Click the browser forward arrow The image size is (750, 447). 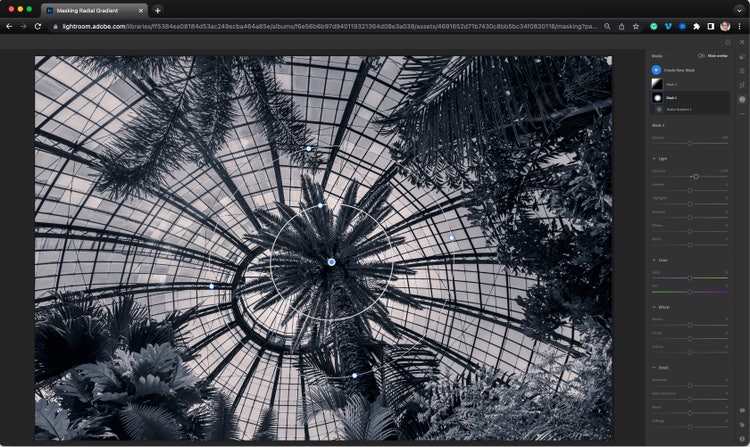tap(23, 26)
